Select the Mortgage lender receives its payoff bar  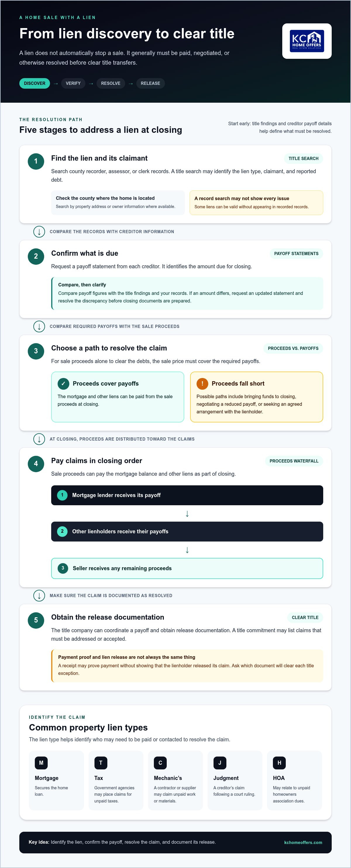click(x=187, y=495)
